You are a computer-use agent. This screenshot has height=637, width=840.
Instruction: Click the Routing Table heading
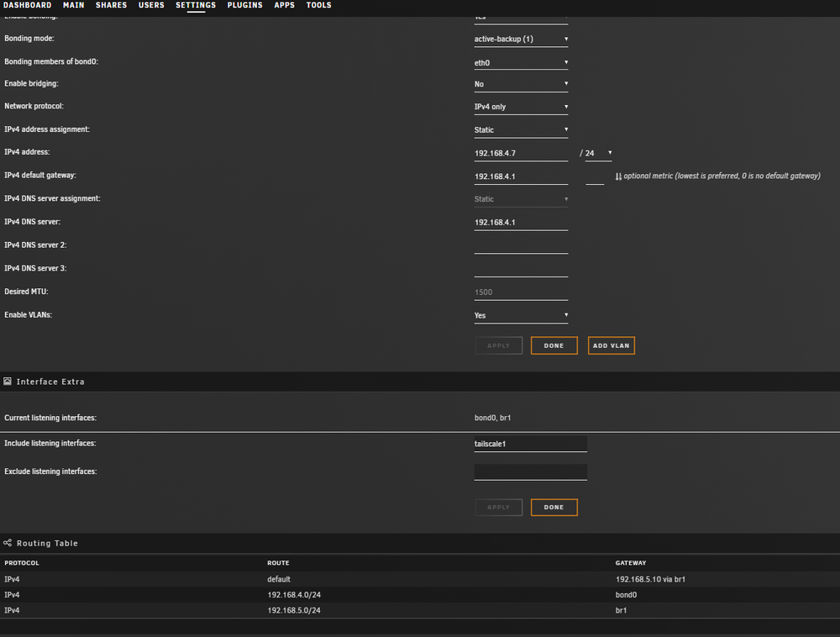click(47, 543)
